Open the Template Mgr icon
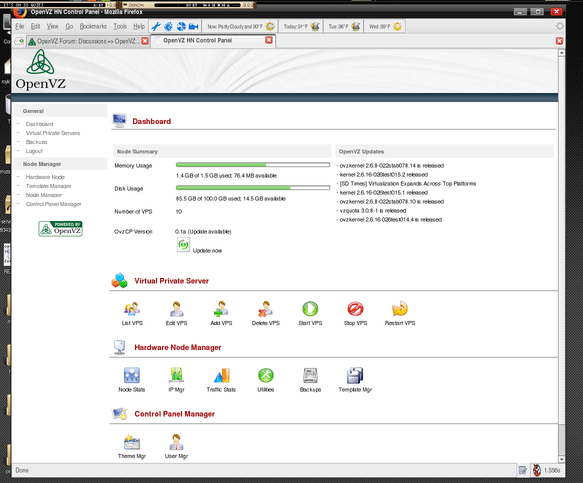Image resolution: width=583 pixels, height=483 pixels. click(355, 376)
